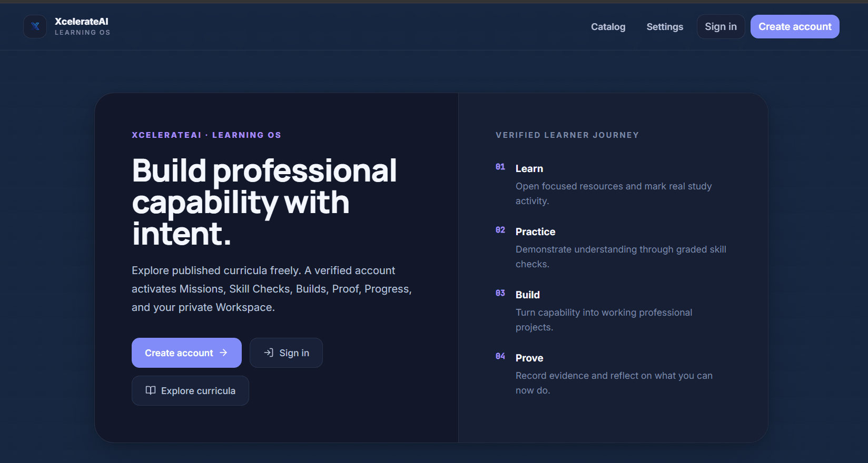Click the XcelerateAI brand name text
Viewport: 868px width, 463px height.
click(82, 22)
